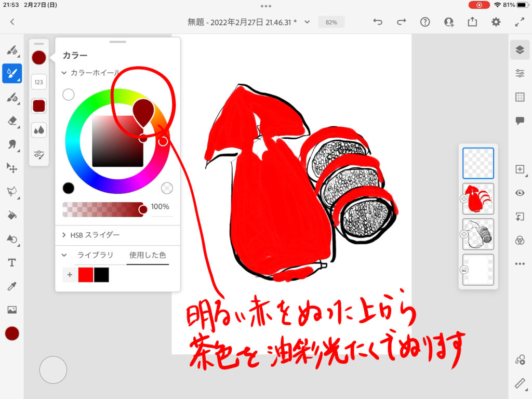Expand the HSB スライダー section
The width and height of the screenshot is (532, 399).
click(x=65, y=235)
